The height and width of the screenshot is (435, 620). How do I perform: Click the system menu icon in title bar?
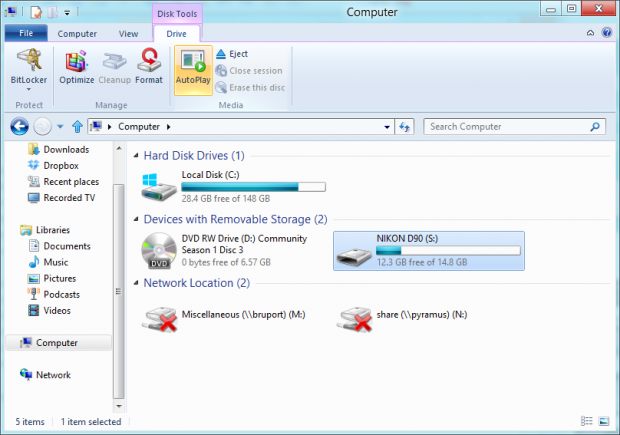10,12
